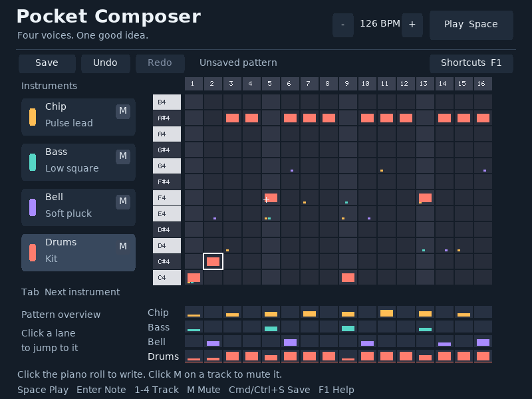Jump to the Bass overview lane label
Viewport: 532px width, 399px height.
pos(158,327)
